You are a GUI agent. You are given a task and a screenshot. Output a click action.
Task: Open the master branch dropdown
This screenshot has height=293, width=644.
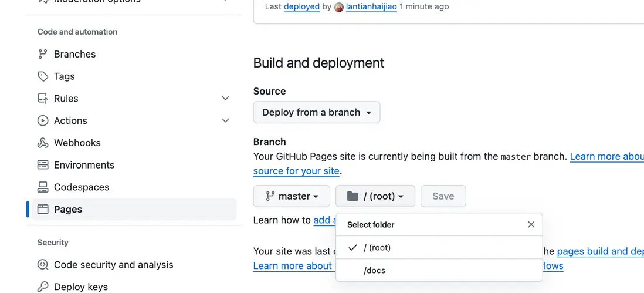292,197
